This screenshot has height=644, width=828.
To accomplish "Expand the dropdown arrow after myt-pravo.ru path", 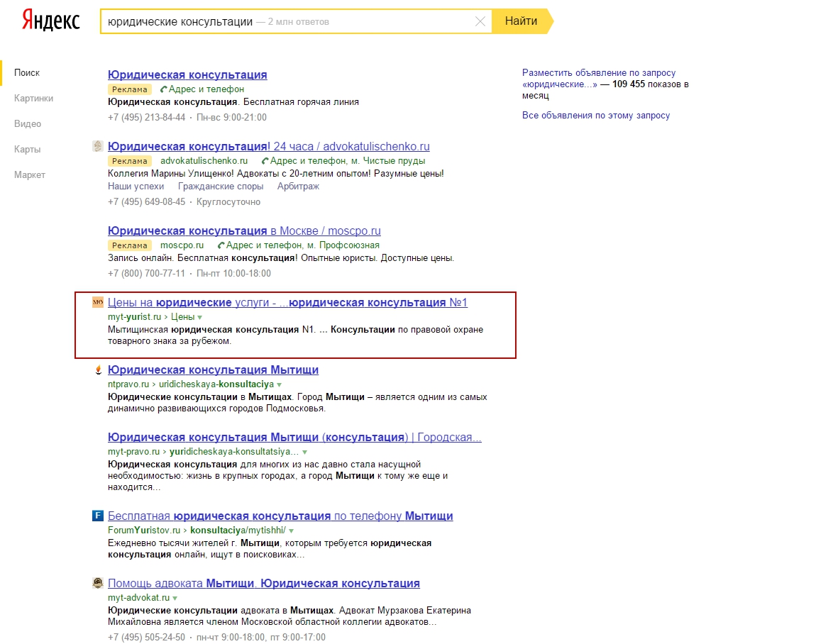I will pos(304,453).
